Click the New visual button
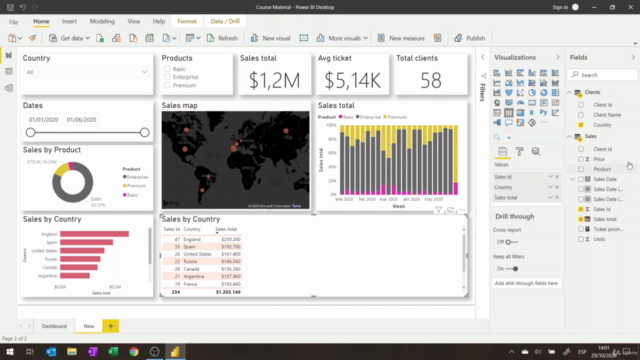 [x=270, y=38]
